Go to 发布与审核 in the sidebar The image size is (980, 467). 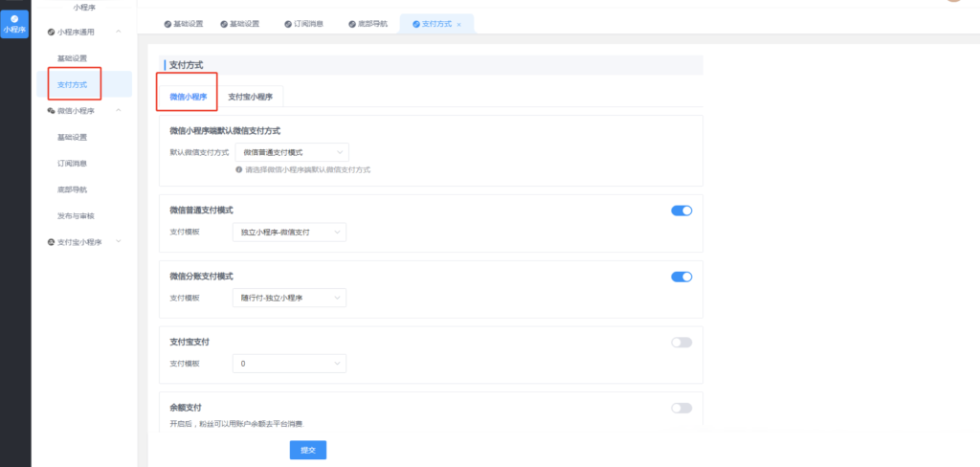pyautogui.click(x=77, y=215)
